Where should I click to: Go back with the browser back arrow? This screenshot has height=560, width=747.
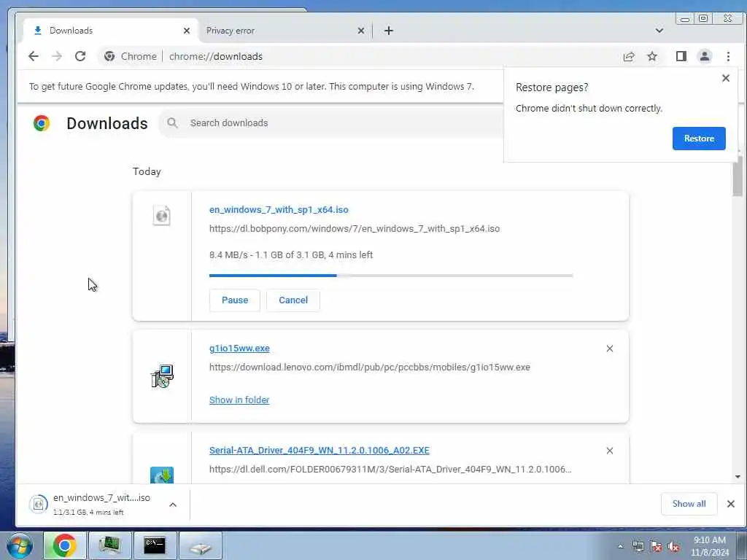33,56
